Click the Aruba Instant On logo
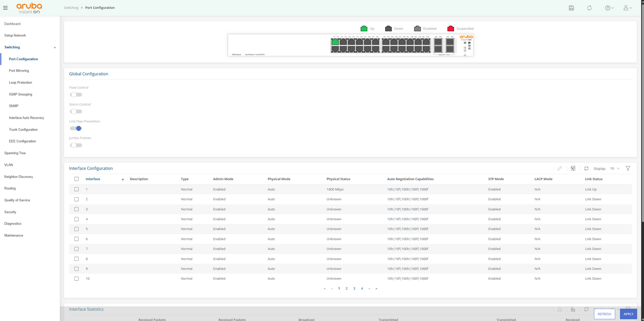 tap(29, 8)
